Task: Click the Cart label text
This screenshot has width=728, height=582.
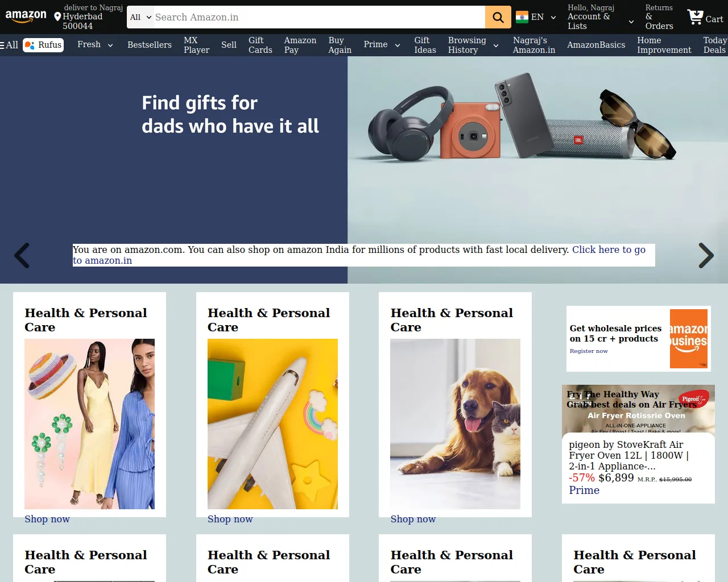Action: point(714,19)
